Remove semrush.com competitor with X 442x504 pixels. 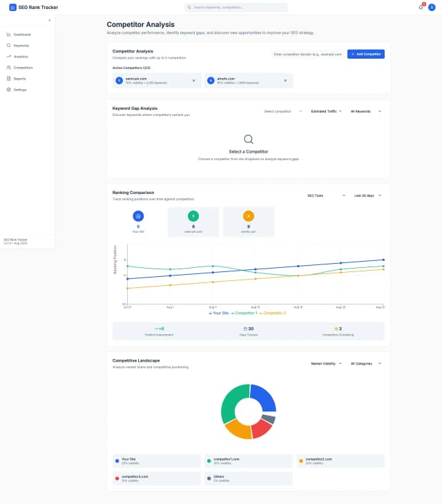click(x=193, y=81)
